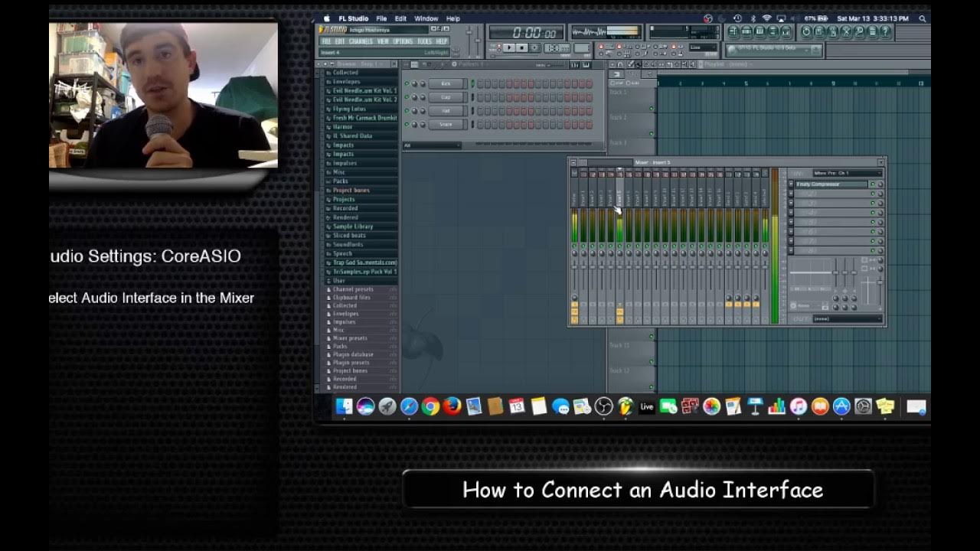Open the Photos app in the Dock
This screenshot has width=980, height=551.
click(711, 407)
